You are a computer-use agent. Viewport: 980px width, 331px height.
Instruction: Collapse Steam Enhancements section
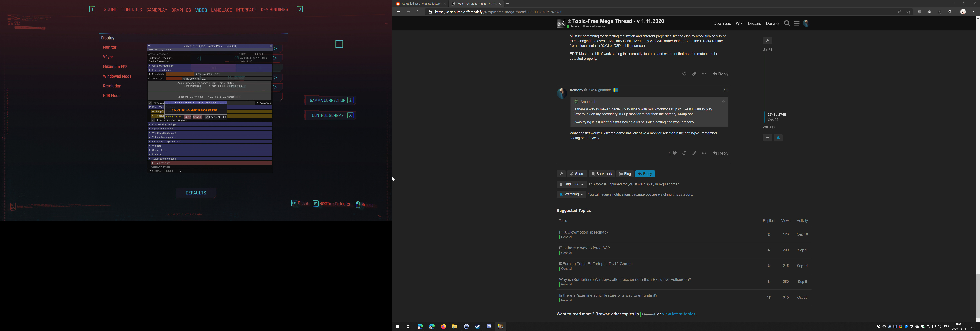tap(210, 159)
